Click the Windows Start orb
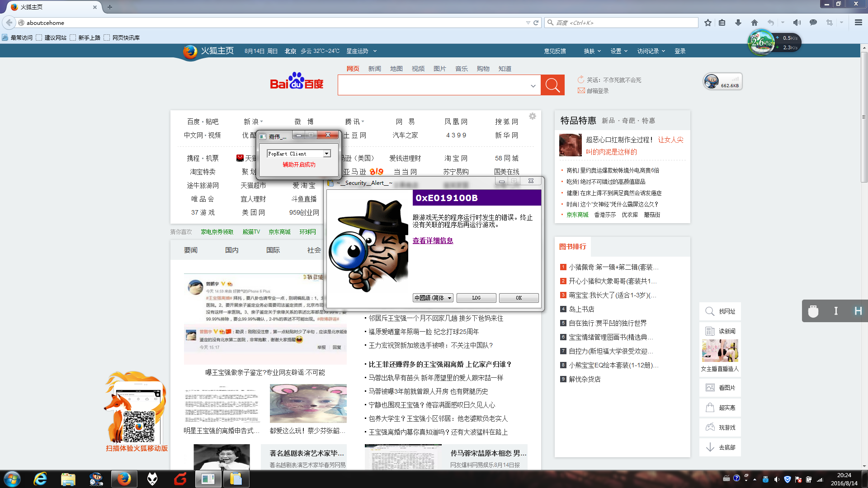The height and width of the screenshot is (488, 868). 12,479
